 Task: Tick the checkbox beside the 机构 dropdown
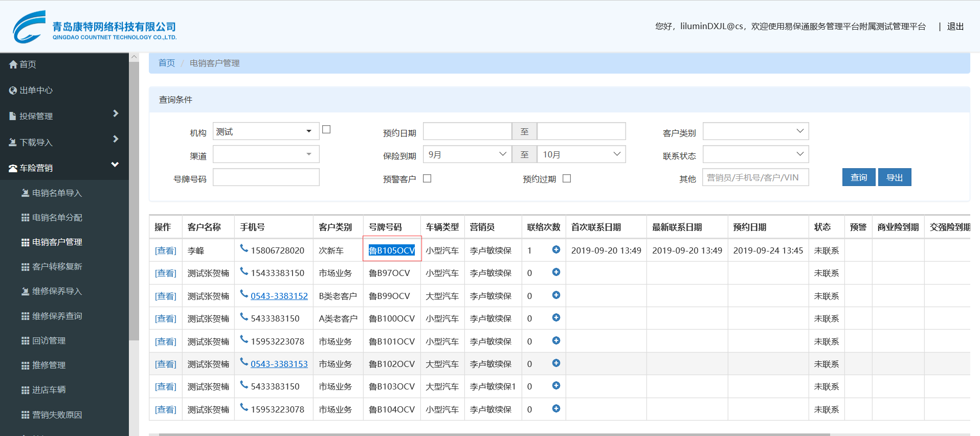pos(326,130)
